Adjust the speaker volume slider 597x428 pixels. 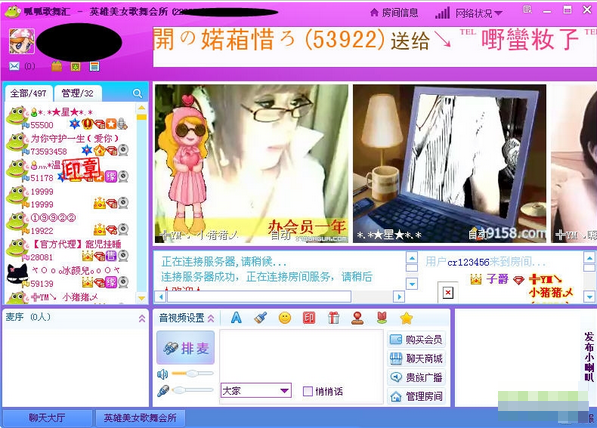coord(192,374)
